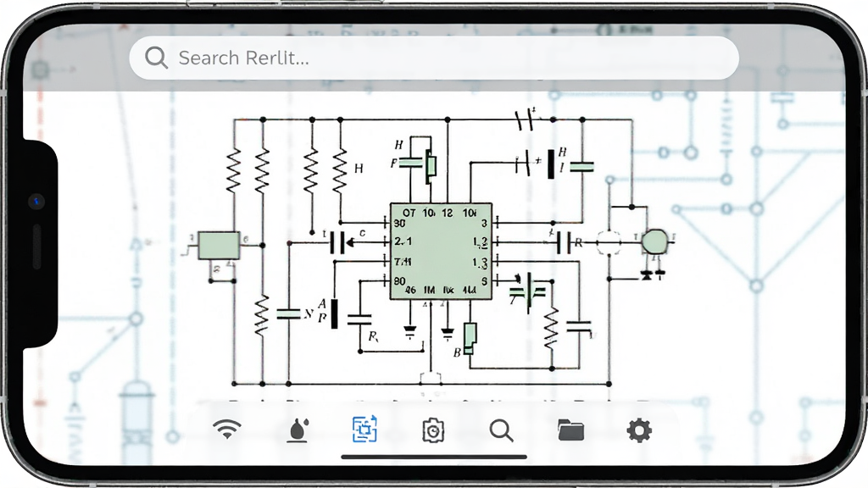868x488 pixels.
Task: Tap the Wi-Fi icon in the bottom toolbar
Action: click(x=227, y=429)
